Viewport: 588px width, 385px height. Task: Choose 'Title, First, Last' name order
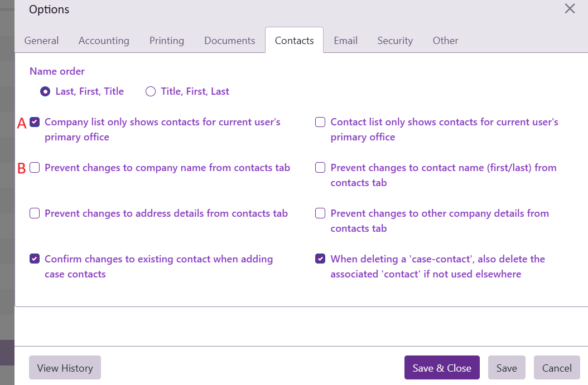[x=151, y=91]
